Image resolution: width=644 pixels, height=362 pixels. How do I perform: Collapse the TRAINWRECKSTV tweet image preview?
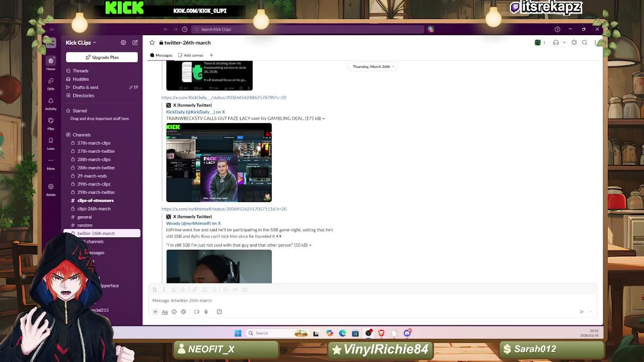[324, 119]
